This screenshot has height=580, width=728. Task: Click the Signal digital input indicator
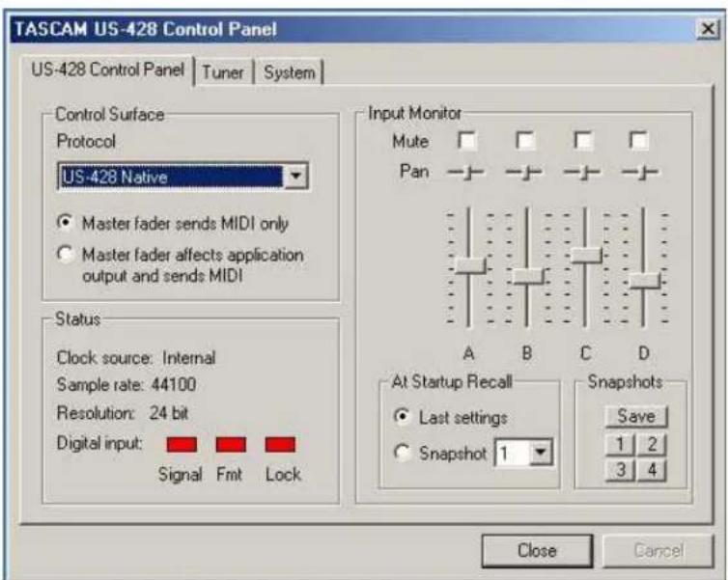coord(182,445)
